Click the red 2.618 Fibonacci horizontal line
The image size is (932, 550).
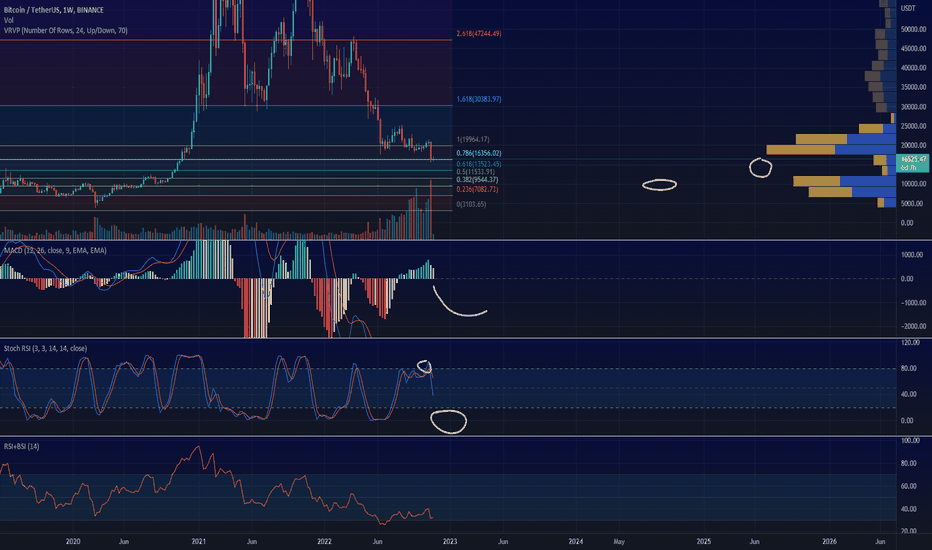pos(226,40)
